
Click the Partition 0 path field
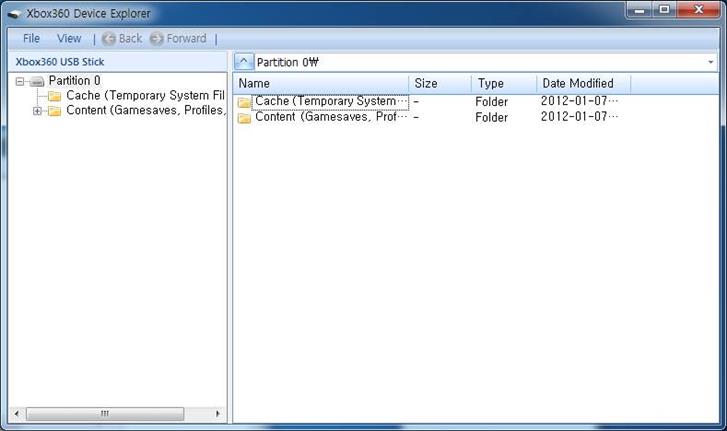[x=480, y=62]
